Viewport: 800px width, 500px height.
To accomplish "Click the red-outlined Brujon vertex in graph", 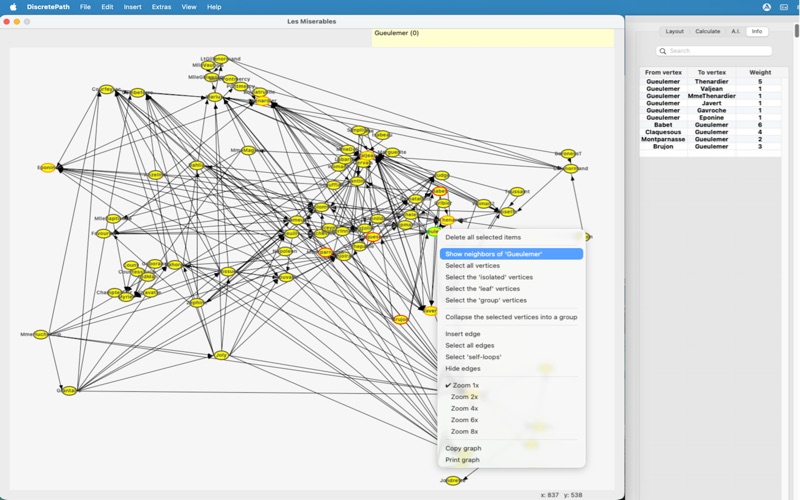I will (401, 320).
